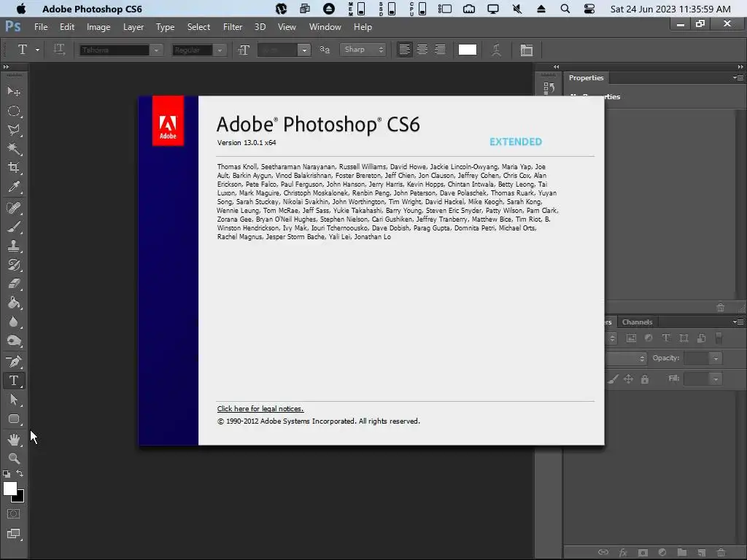747x560 pixels.
Task: Select the Hand tool
Action: tap(14, 439)
